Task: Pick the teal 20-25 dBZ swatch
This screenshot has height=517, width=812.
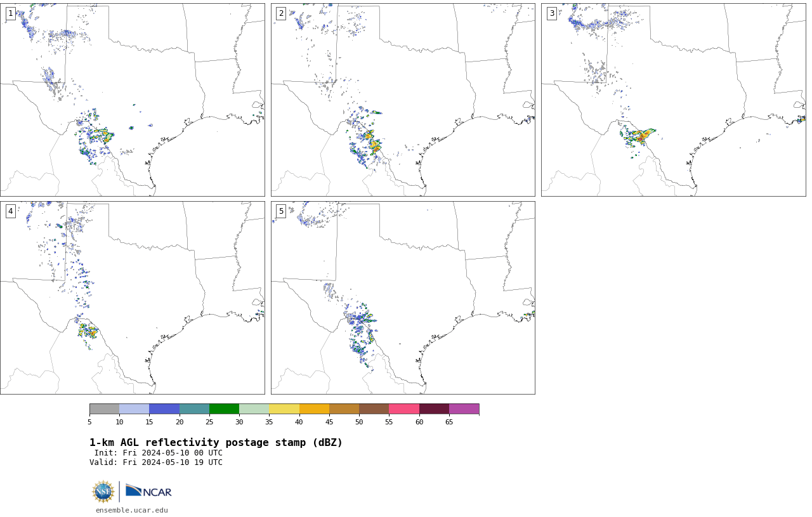Action: click(194, 409)
